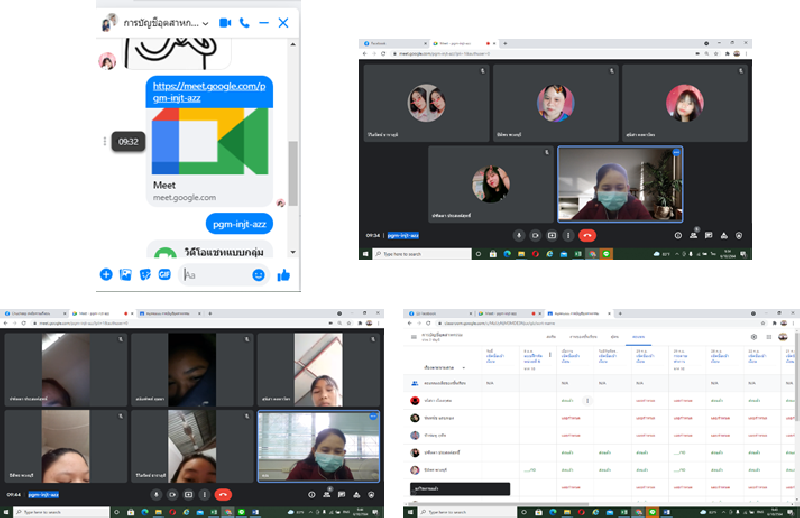Open the chat panel in top-right Meet window
This screenshot has width=800, height=518.
click(709, 235)
